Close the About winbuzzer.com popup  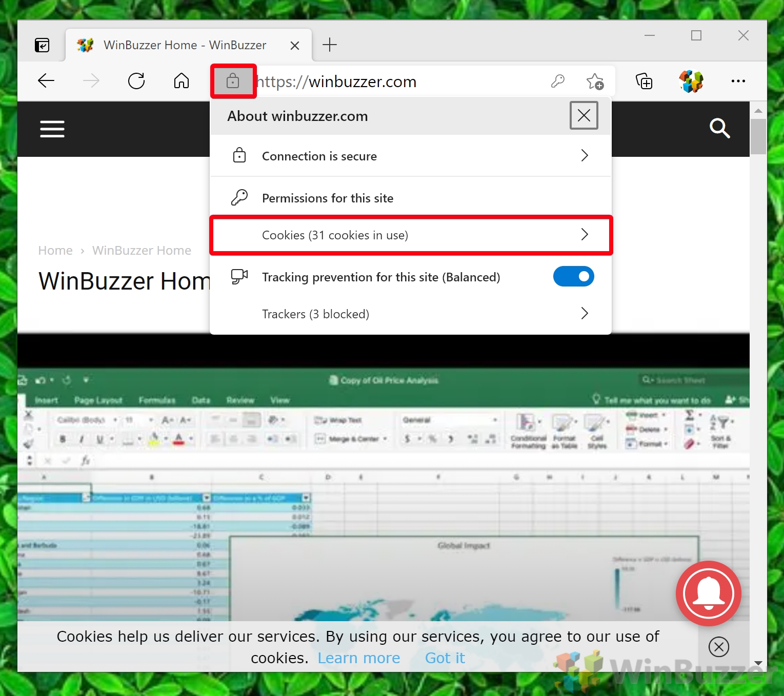tap(584, 115)
